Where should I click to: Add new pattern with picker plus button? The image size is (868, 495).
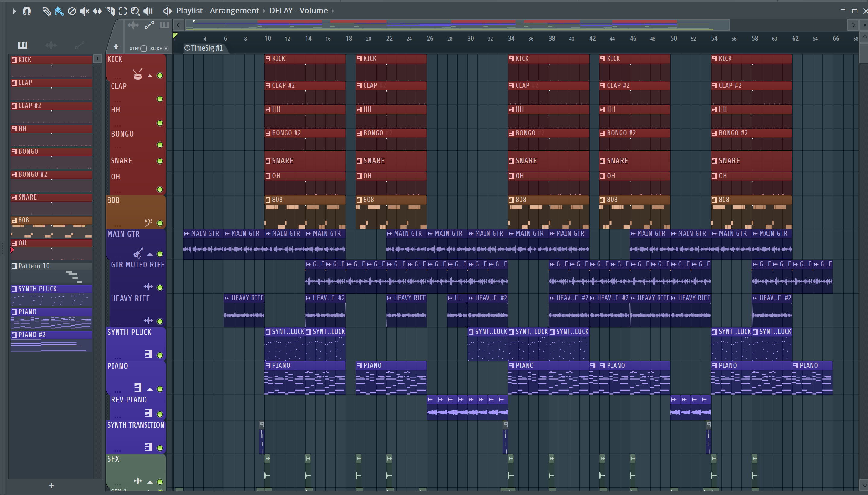51,485
